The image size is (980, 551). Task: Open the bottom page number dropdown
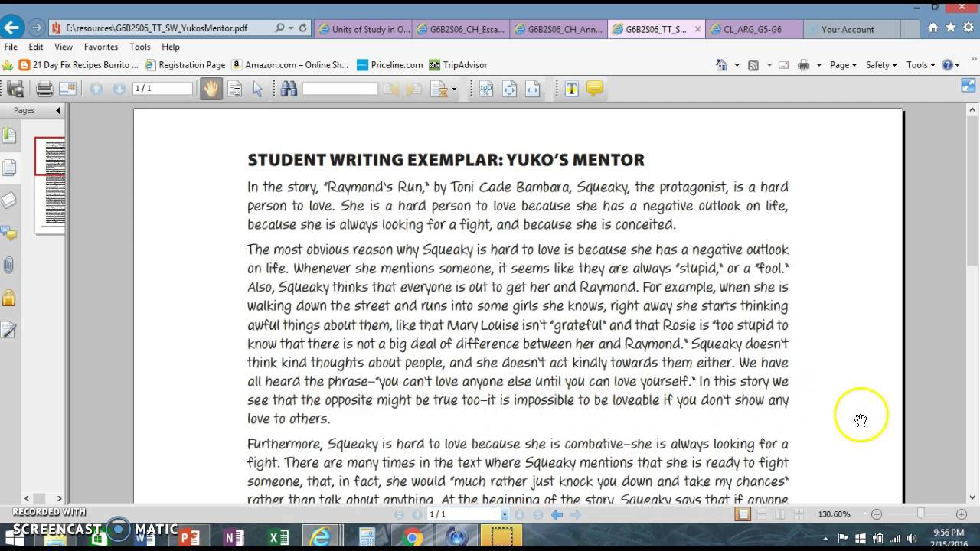505,514
